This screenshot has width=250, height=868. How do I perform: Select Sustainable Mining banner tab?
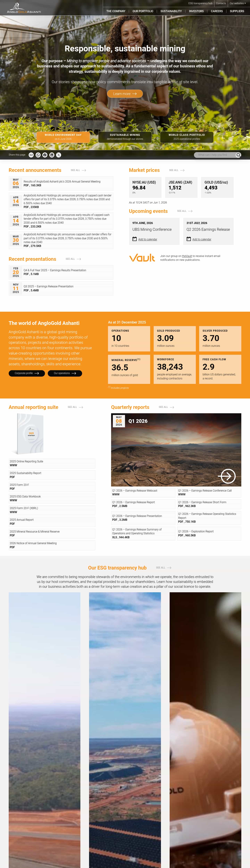[125, 137]
